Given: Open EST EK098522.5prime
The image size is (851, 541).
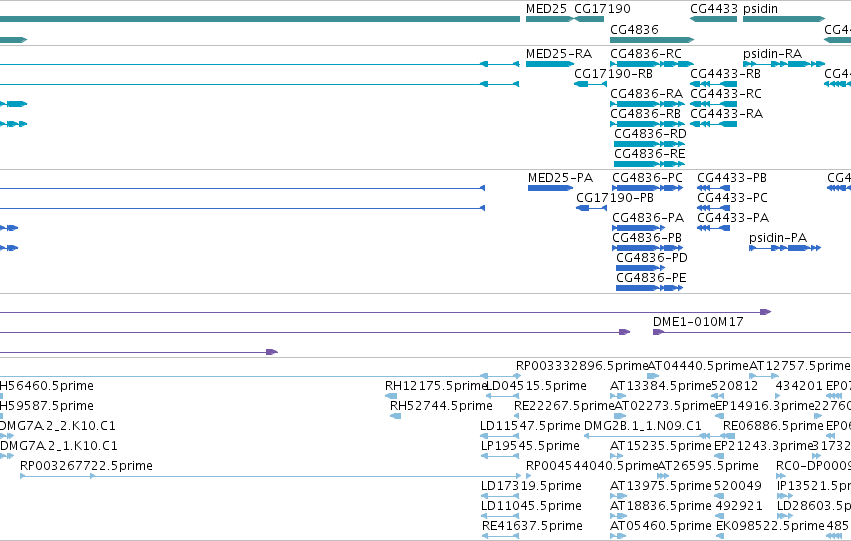Looking at the screenshot, I should 770,526.
